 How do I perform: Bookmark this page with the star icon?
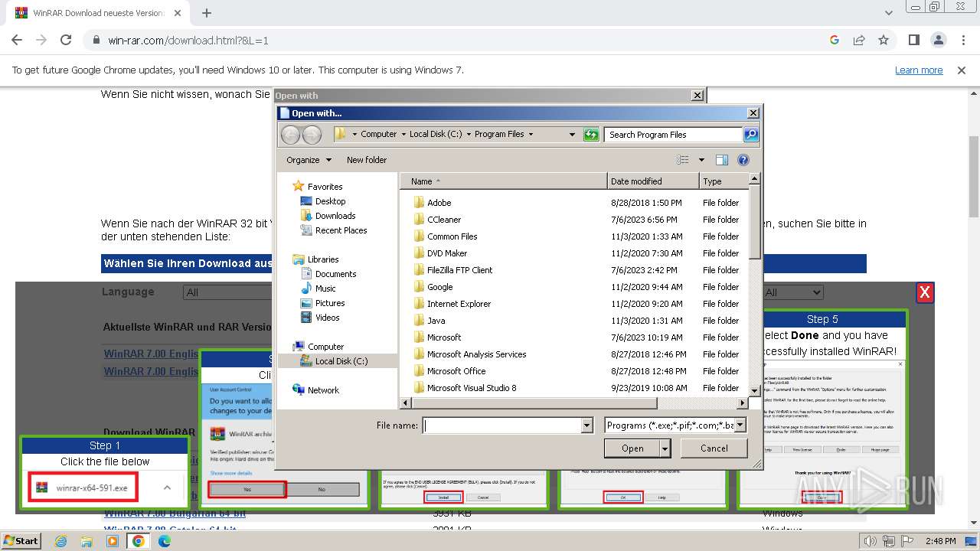point(884,41)
